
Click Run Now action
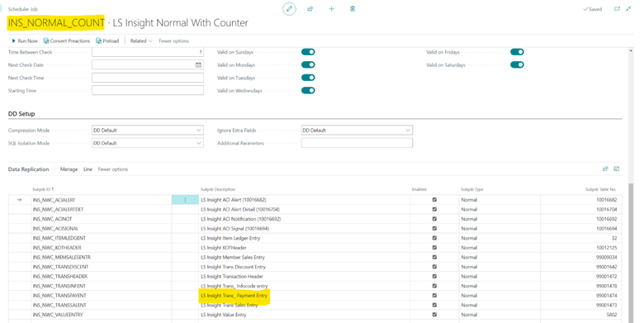25,40
